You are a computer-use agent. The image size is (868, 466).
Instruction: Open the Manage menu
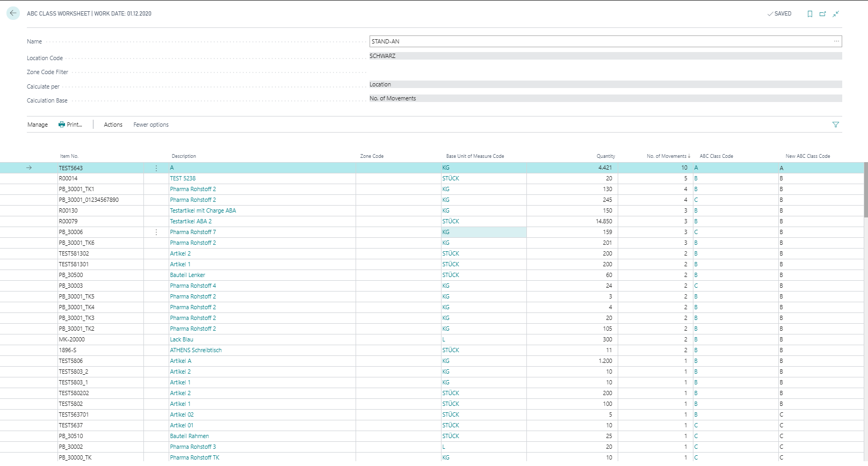click(x=38, y=125)
